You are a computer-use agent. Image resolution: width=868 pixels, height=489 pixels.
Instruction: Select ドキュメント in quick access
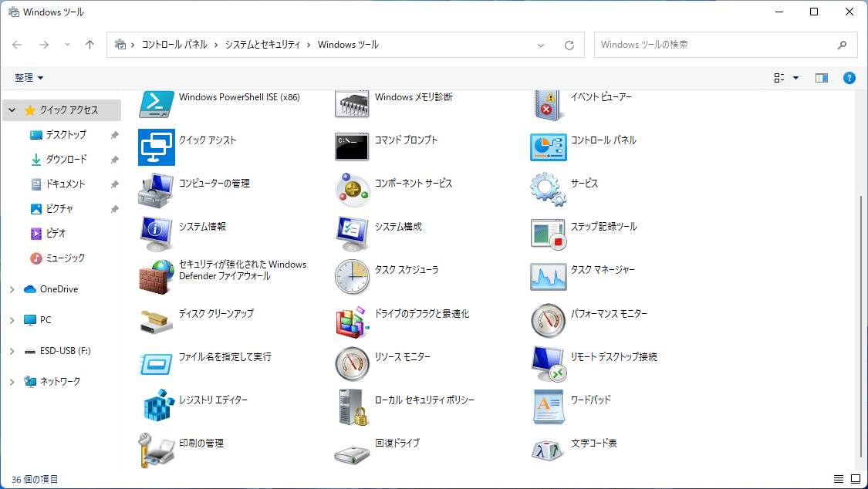(66, 184)
